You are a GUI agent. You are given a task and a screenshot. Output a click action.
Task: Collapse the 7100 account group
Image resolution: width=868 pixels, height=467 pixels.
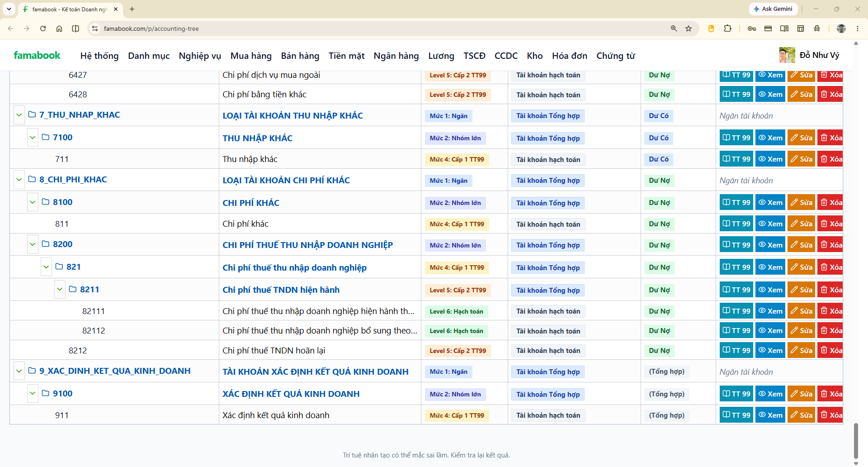(x=33, y=138)
